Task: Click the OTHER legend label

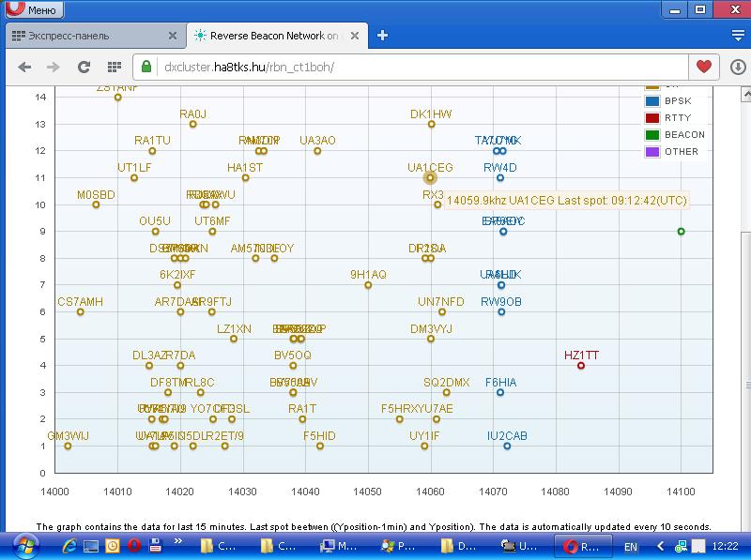Action: (x=682, y=152)
